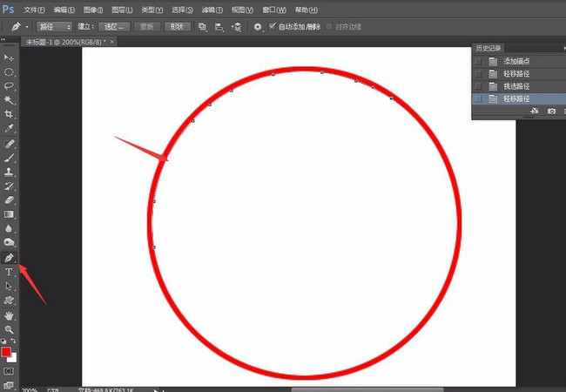Activate the Crop tool
Viewport: 566px width, 392px height.
pyautogui.click(x=10, y=115)
